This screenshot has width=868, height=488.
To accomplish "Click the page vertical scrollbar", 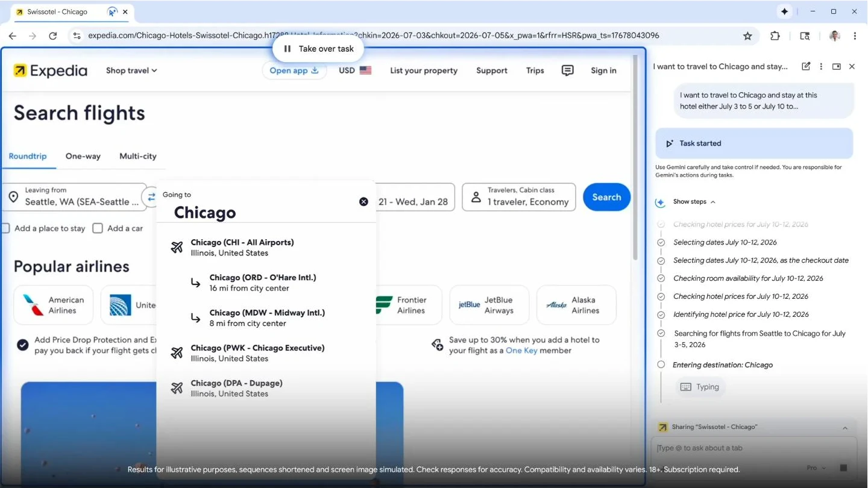I will (x=635, y=157).
